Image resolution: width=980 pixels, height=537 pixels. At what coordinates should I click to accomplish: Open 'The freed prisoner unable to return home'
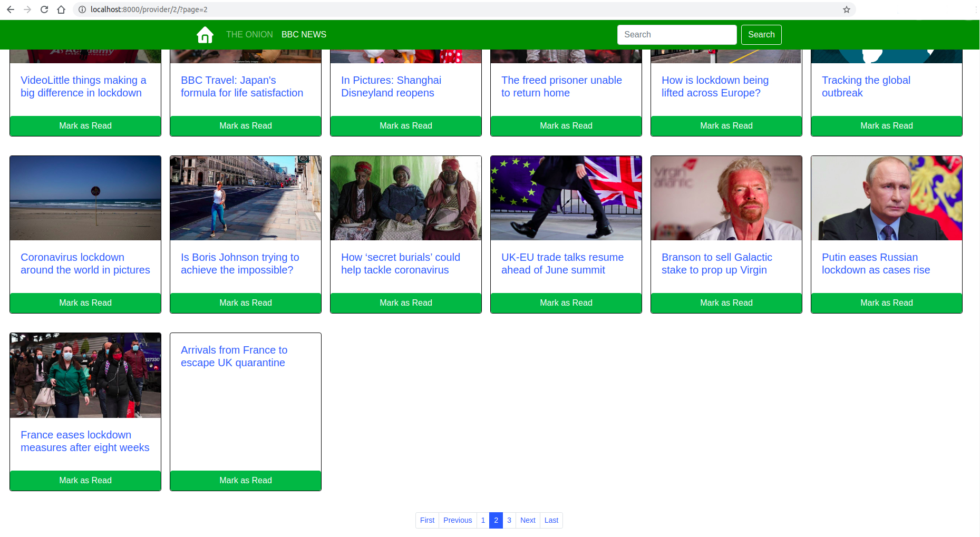tap(561, 86)
